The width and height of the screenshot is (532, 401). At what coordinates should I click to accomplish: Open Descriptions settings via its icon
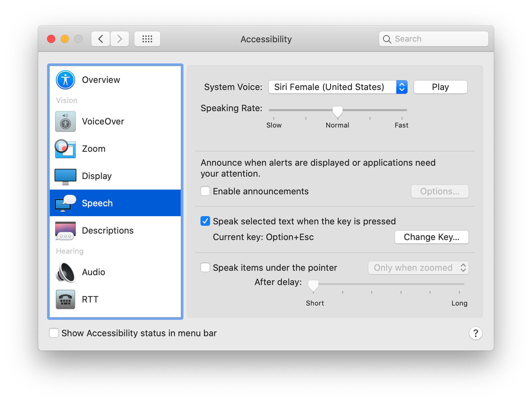click(65, 231)
